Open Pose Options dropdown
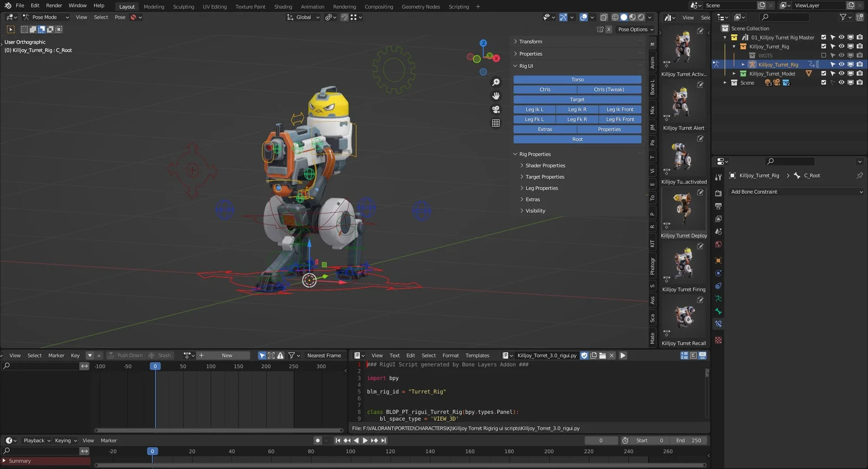This screenshot has width=868, height=469. tap(636, 29)
